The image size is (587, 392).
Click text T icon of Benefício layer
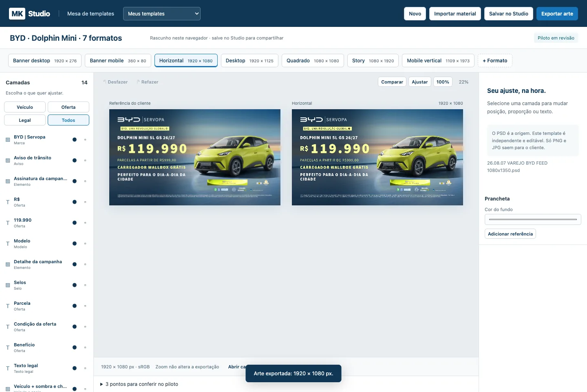click(8, 348)
